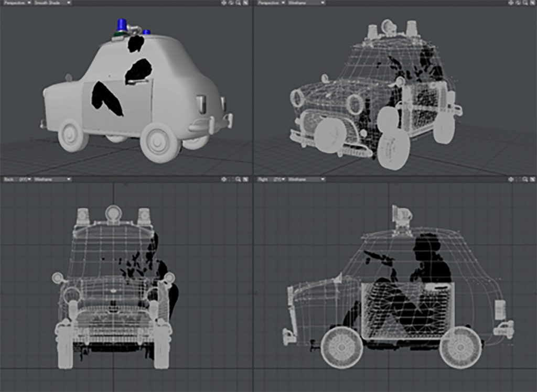Open the top-right viewport's Wireframe mode dropdown

click(307, 3)
